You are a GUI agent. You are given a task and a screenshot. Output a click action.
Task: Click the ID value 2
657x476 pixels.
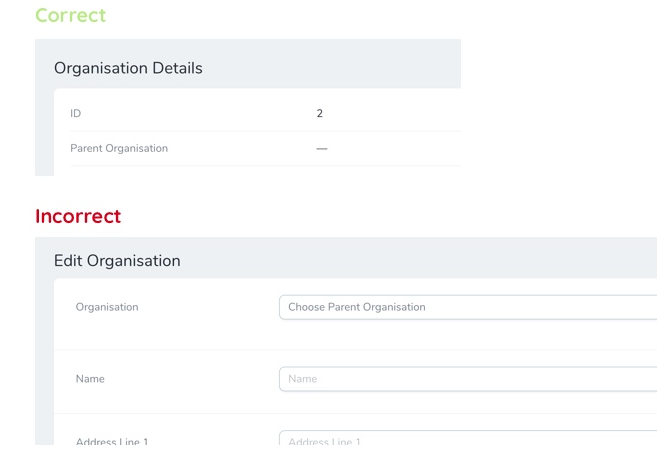tap(320, 114)
